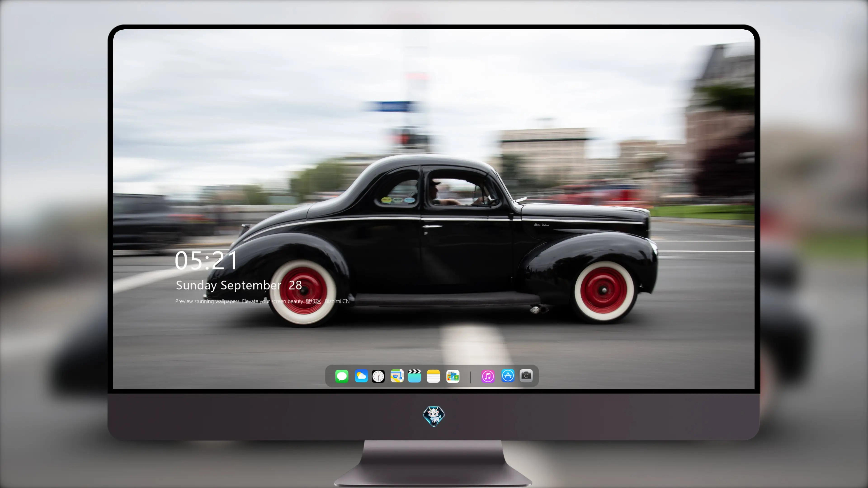This screenshot has width=868, height=488.
Task: Open the Maps app icon in the dock
Action: click(397, 376)
